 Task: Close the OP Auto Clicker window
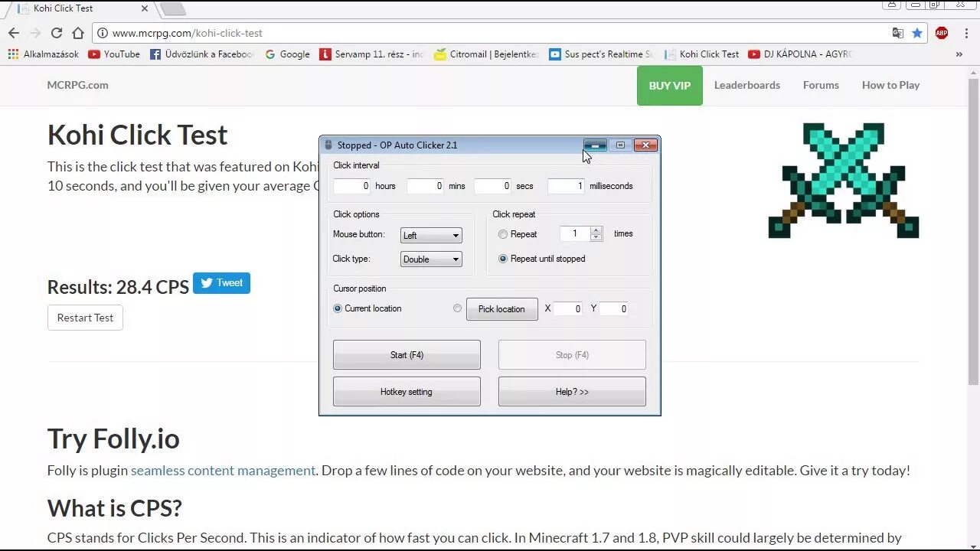coord(645,145)
